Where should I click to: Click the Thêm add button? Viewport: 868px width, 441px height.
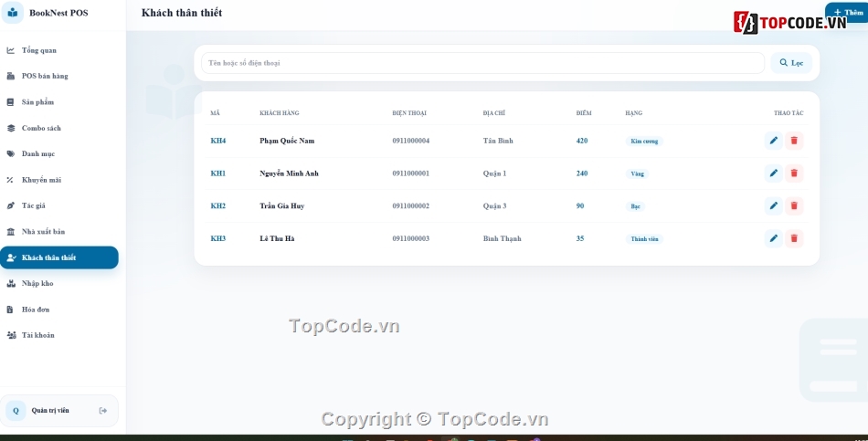(847, 12)
